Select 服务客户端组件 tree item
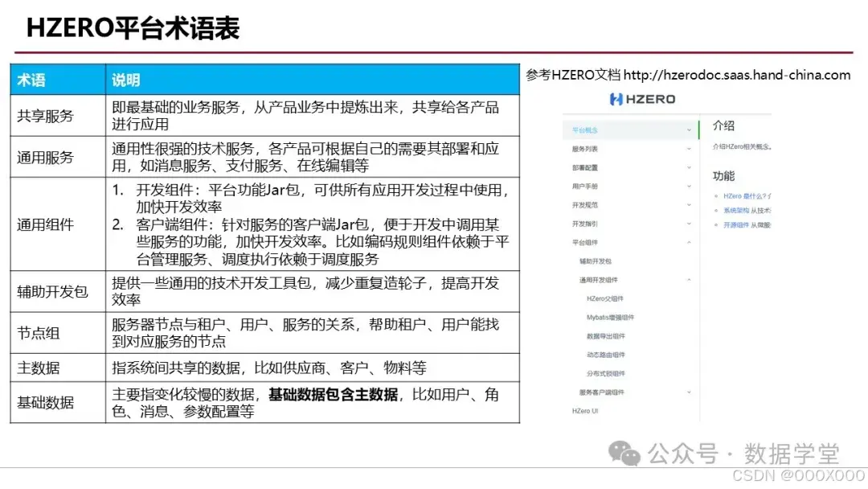Screen dimensions: 868x489 (x=602, y=392)
